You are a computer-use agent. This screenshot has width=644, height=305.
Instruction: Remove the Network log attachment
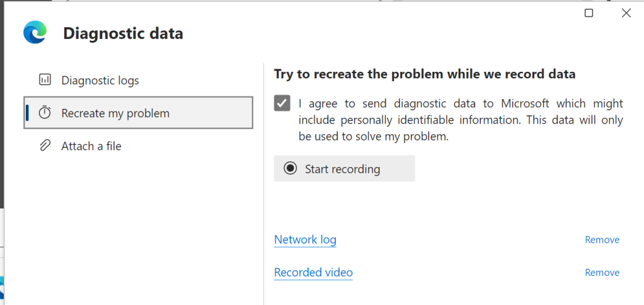point(602,239)
